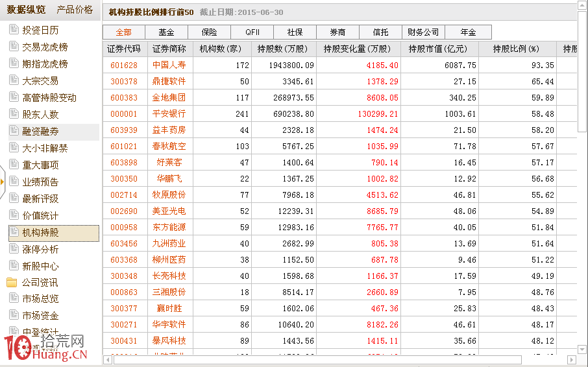Expand the 公司资讯 folder
Image resolution: width=588 pixels, height=367 pixels.
click(x=40, y=282)
